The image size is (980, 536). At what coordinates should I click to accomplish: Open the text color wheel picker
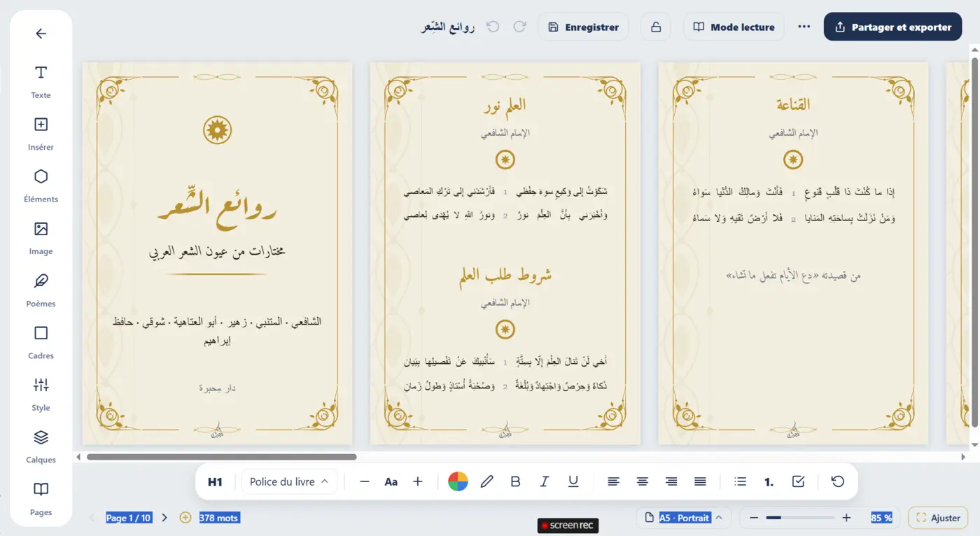tap(458, 481)
